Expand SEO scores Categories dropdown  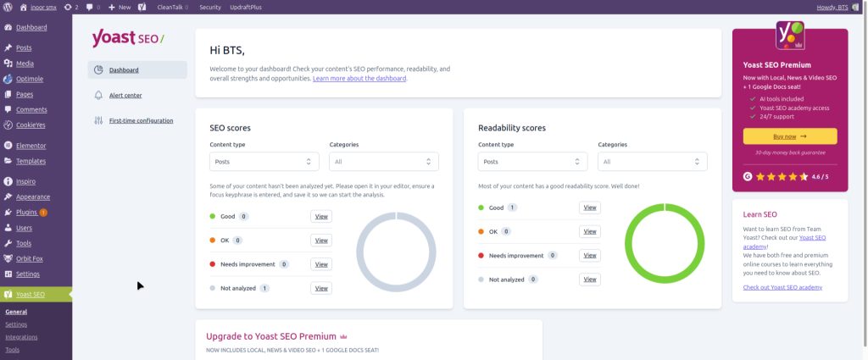(x=383, y=161)
